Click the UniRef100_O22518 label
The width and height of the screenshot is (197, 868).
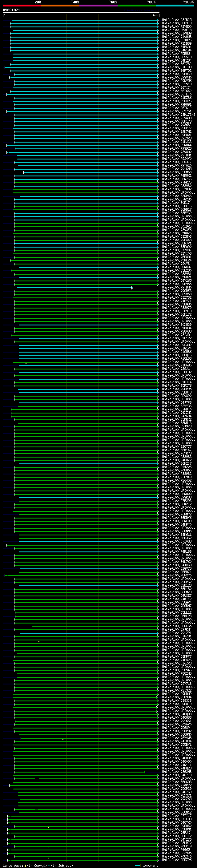click(x=176, y=84)
